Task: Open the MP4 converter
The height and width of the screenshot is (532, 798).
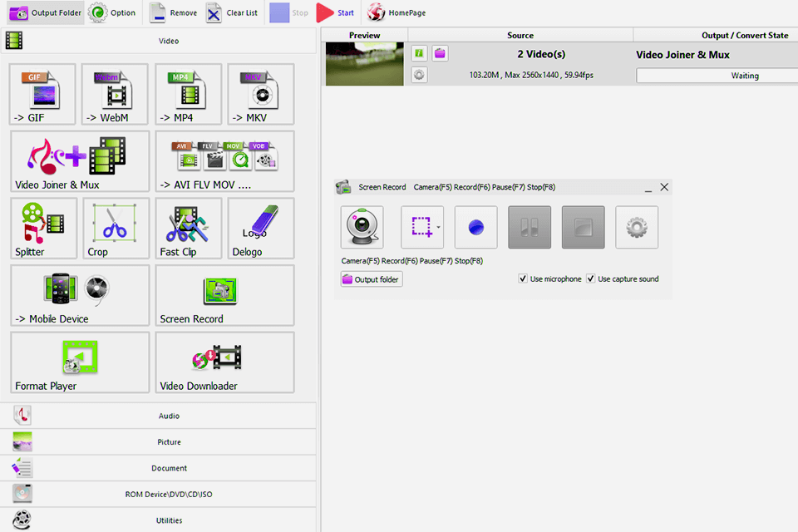Action: 188,94
